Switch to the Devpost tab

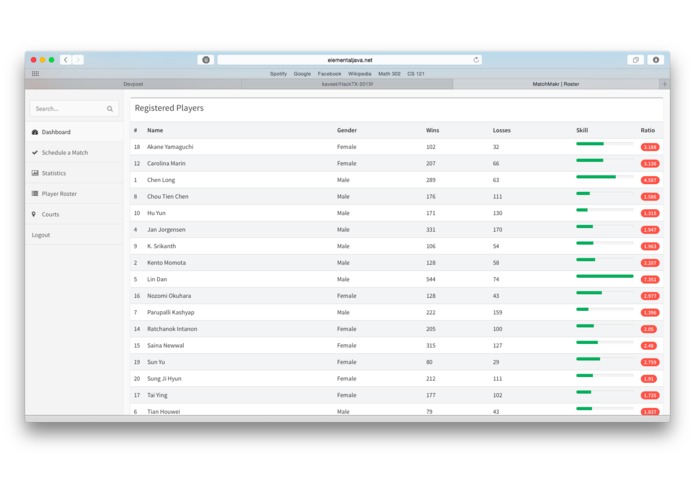[133, 84]
